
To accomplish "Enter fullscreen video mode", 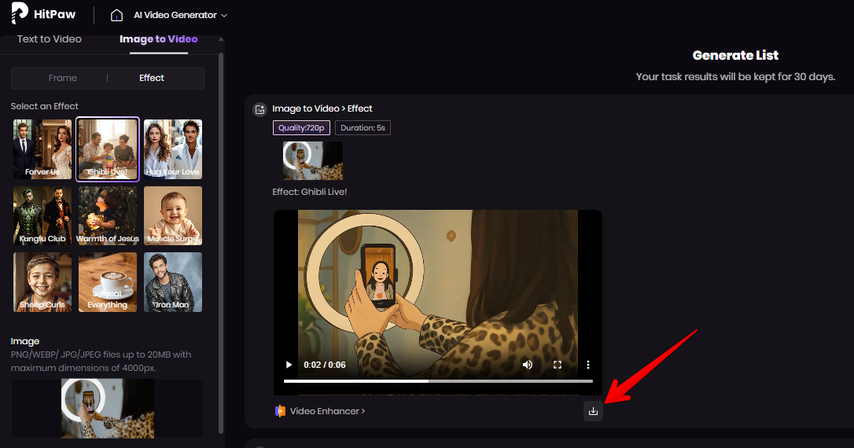I will 557,365.
